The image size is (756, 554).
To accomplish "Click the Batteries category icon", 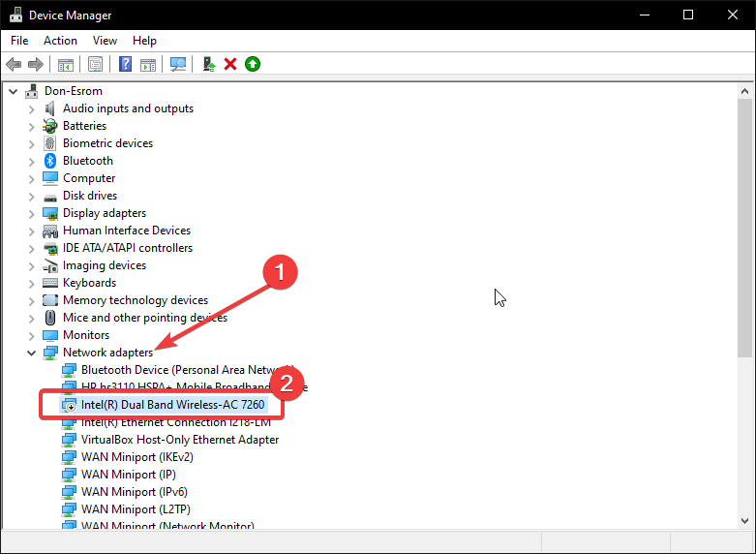I will pos(50,126).
